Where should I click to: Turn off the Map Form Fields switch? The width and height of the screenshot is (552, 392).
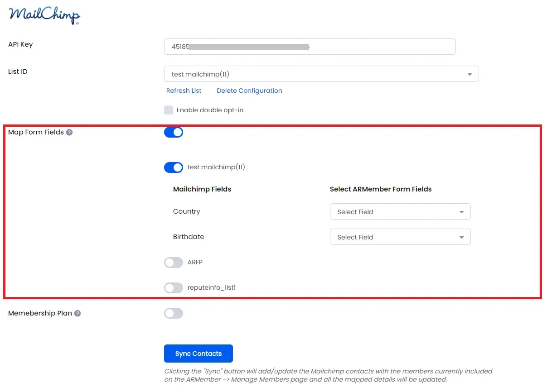tap(174, 132)
